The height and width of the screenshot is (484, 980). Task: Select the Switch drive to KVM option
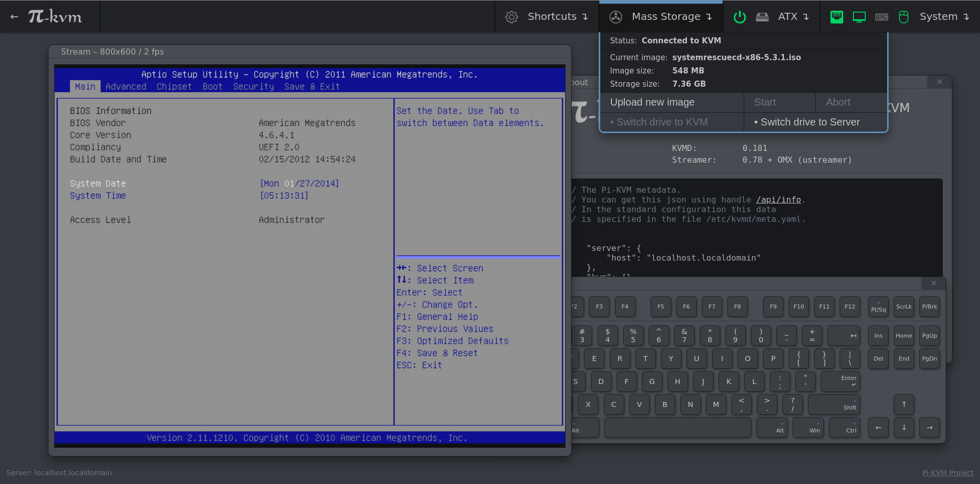659,122
